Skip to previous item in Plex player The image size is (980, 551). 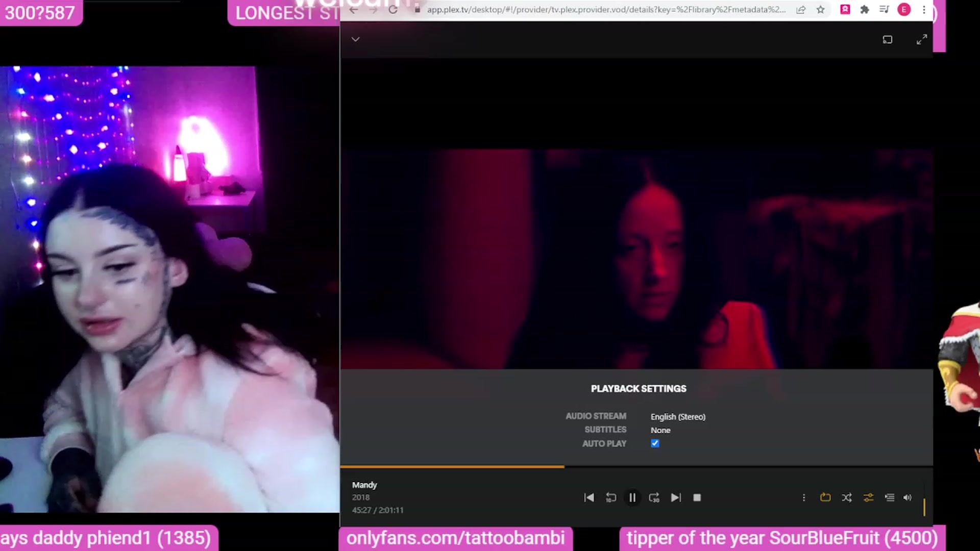pyautogui.click(x=589, y=497)
